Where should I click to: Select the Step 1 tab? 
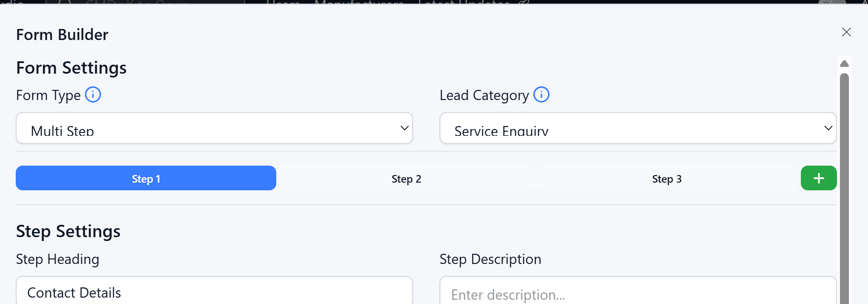point(146,178)
